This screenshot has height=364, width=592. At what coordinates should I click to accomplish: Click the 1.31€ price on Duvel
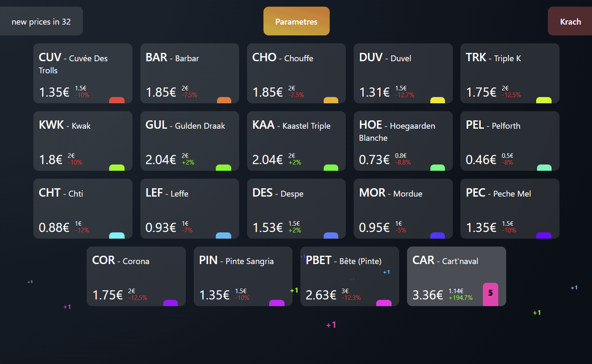pos(374,92)
